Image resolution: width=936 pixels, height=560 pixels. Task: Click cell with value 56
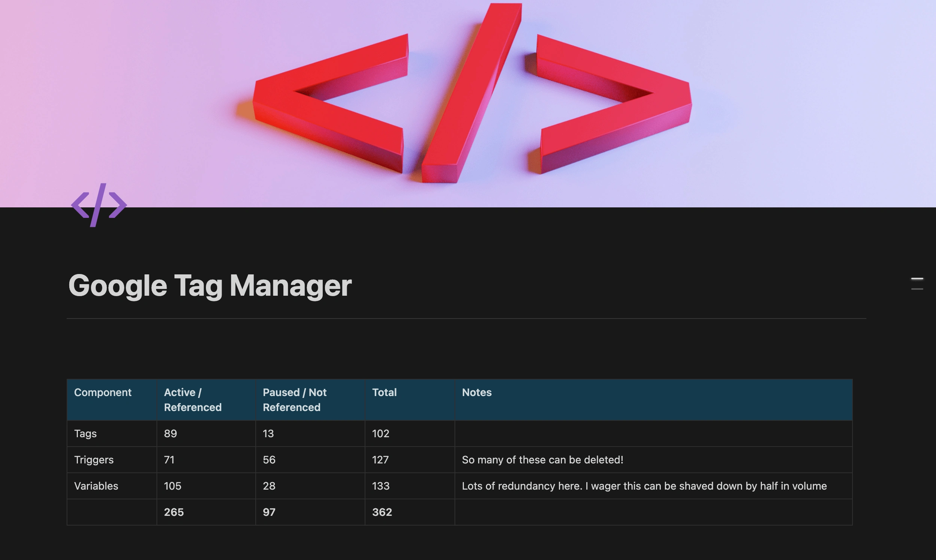coord(310,460)
